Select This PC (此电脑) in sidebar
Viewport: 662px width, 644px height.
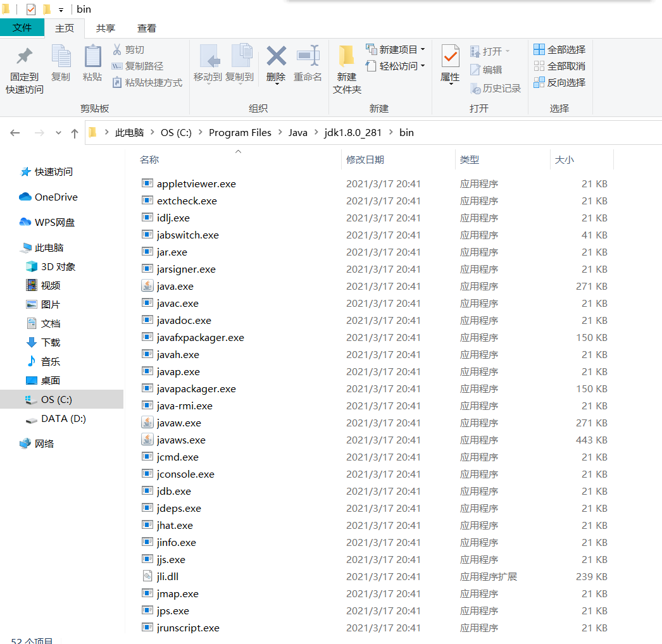click(49, 248)
